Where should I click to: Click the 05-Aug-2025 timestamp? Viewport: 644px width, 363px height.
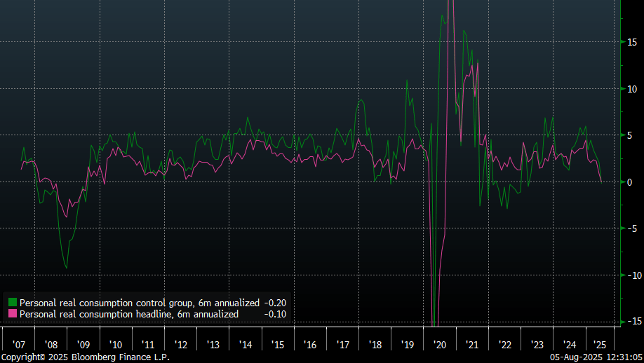pyautogui.click(x=576, y=357)
